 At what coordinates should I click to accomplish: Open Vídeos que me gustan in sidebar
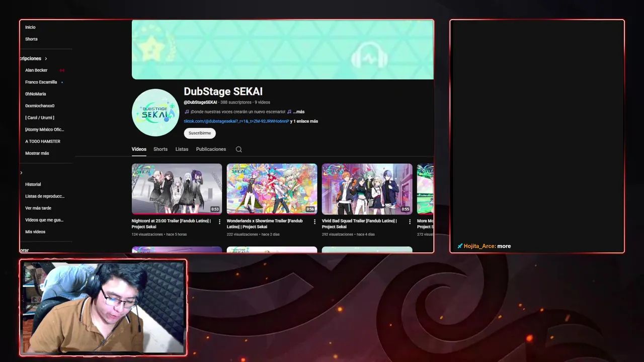coord(44,220)
